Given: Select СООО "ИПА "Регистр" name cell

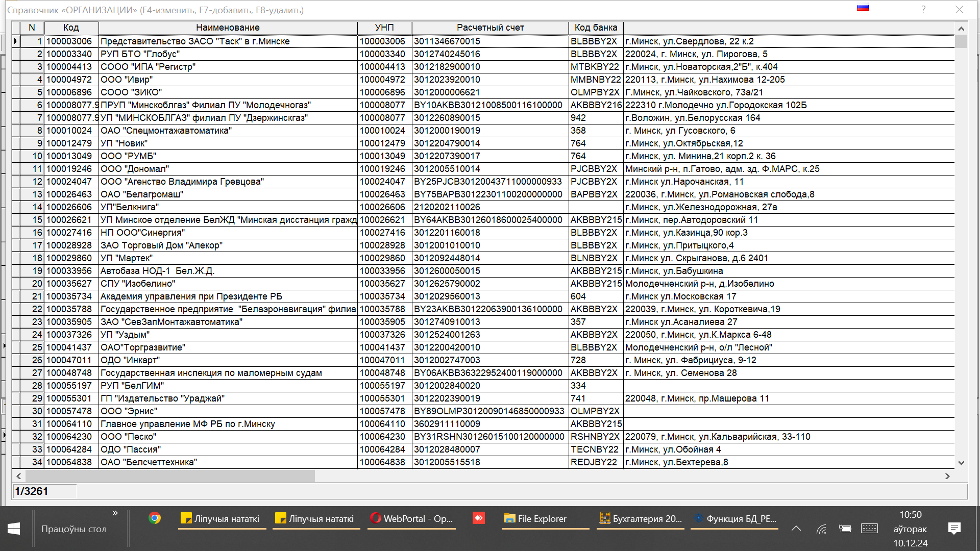Looking at the screenshot, I should 228,67.
